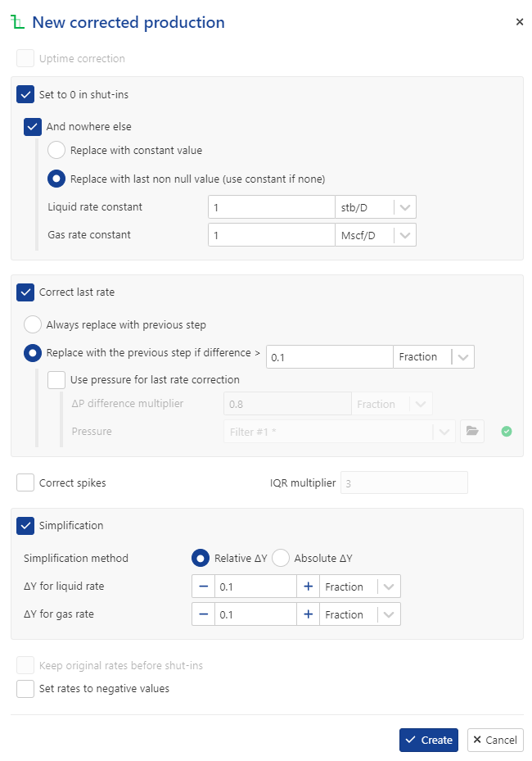Click the Cancel button
The image size is (532, 761).
point(495,740)
